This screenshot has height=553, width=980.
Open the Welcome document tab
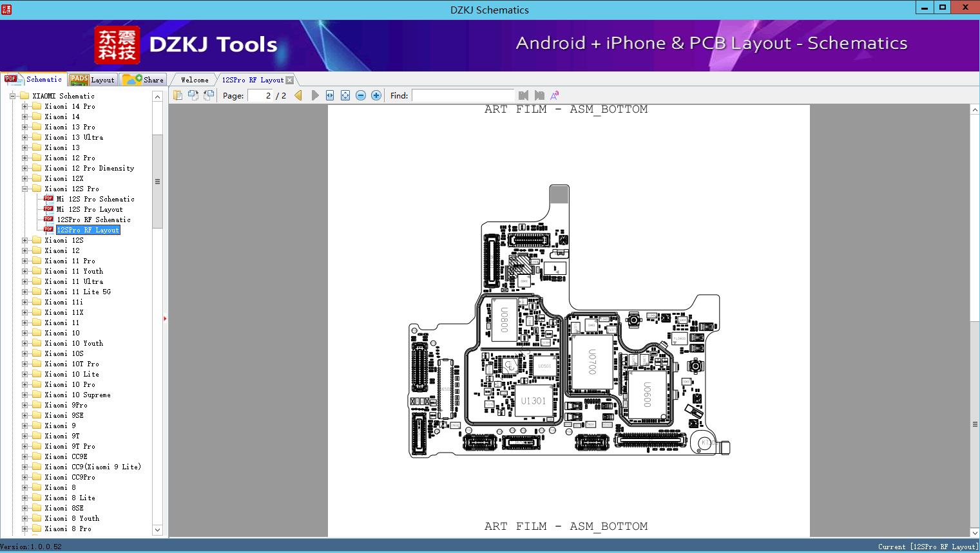pyautogui.click(x=195, y=80)
